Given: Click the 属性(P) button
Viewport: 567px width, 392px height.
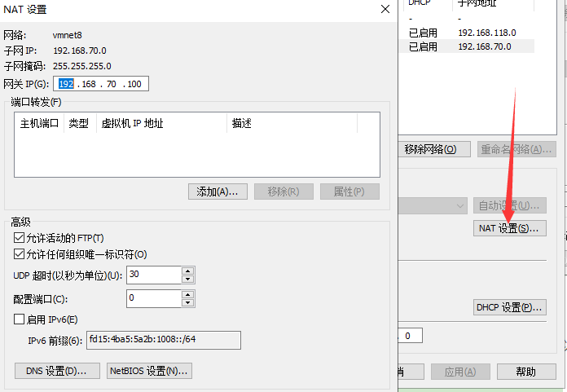Looking at the screenshot, I should pyautogui.click(x=349, y=192).
